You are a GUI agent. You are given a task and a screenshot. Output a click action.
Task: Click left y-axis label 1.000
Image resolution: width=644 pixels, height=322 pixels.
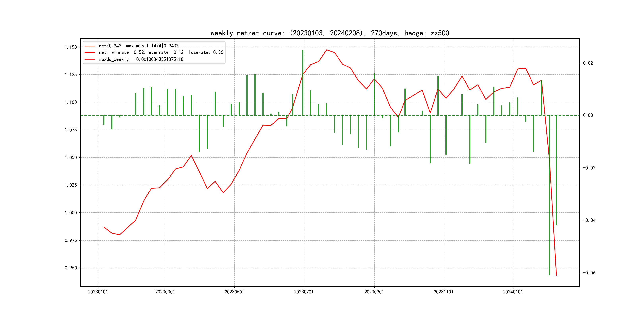point(71,213)
